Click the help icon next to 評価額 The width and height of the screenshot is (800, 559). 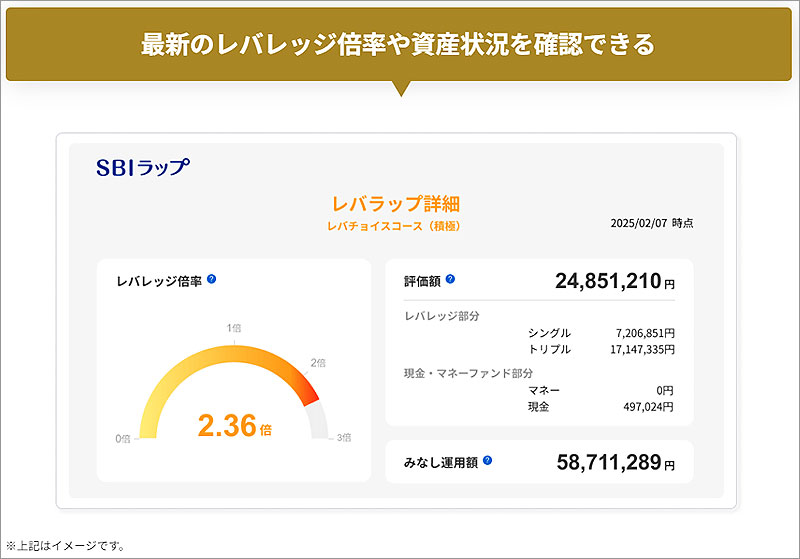point(450,280)
